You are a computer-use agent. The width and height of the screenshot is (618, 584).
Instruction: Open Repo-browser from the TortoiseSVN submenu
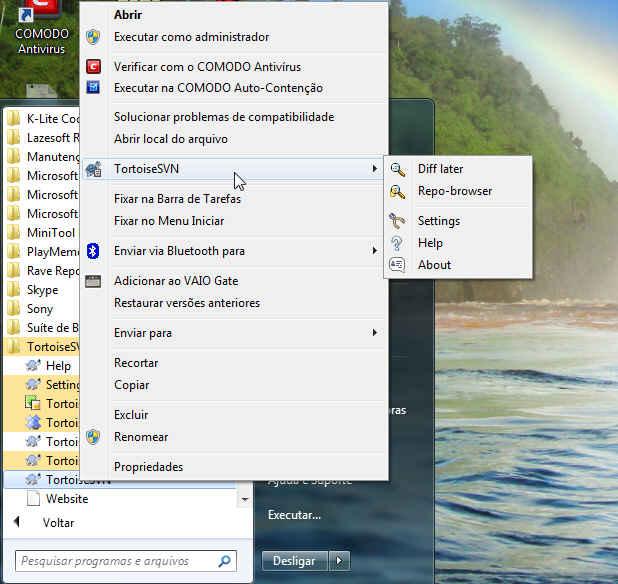pyautogui.click(x=458, y=191)
